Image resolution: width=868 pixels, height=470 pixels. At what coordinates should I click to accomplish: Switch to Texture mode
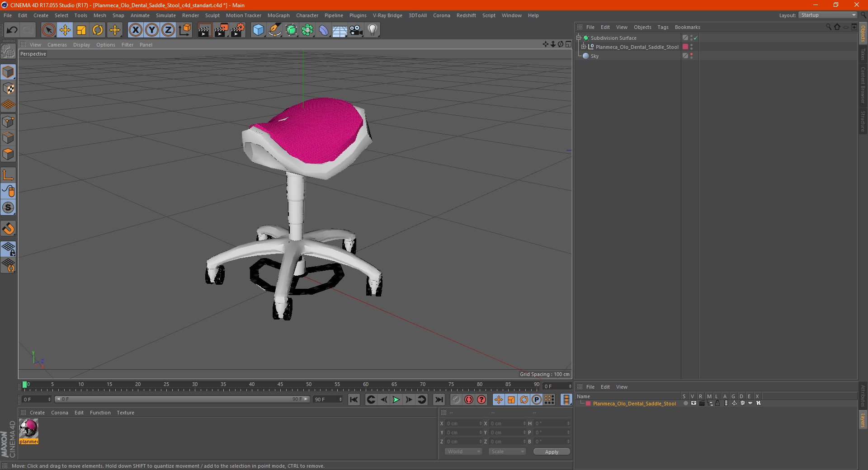tap(8, 89)
